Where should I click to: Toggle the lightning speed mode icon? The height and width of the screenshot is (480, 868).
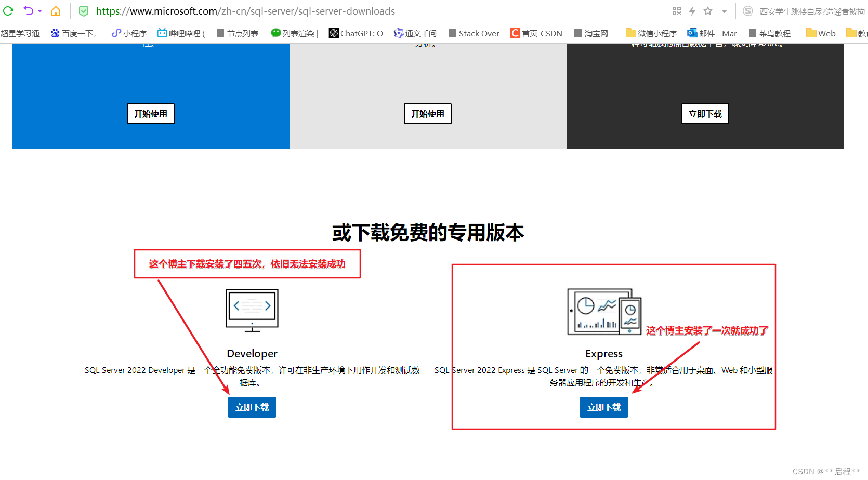click(x=692, y=11)
